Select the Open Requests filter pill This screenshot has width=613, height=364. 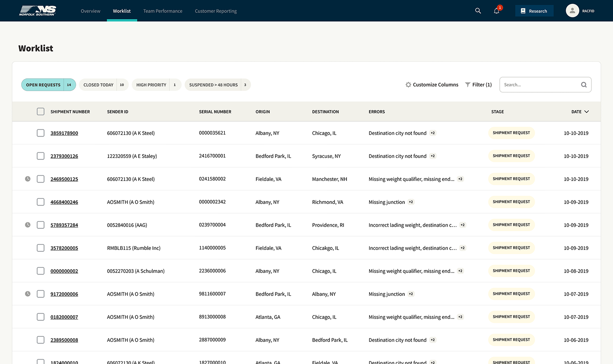tap(49, 85)
